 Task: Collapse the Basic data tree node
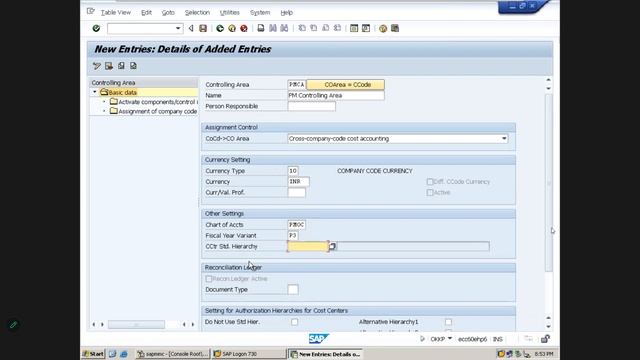pos(95,92)
